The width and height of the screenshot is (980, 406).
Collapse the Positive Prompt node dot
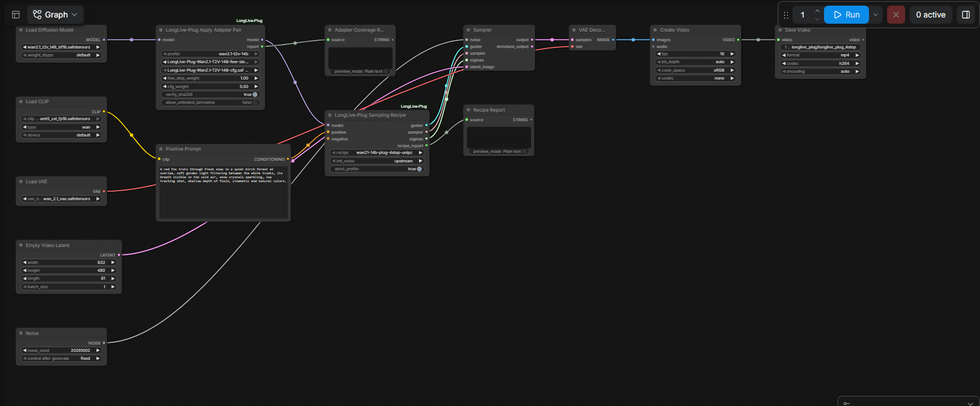(161, 149)
